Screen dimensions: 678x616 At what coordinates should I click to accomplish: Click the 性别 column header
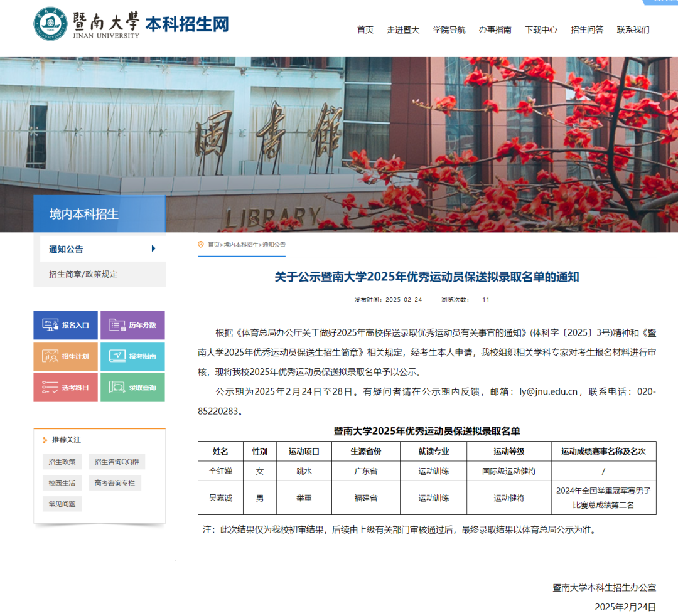pos(260,452)
